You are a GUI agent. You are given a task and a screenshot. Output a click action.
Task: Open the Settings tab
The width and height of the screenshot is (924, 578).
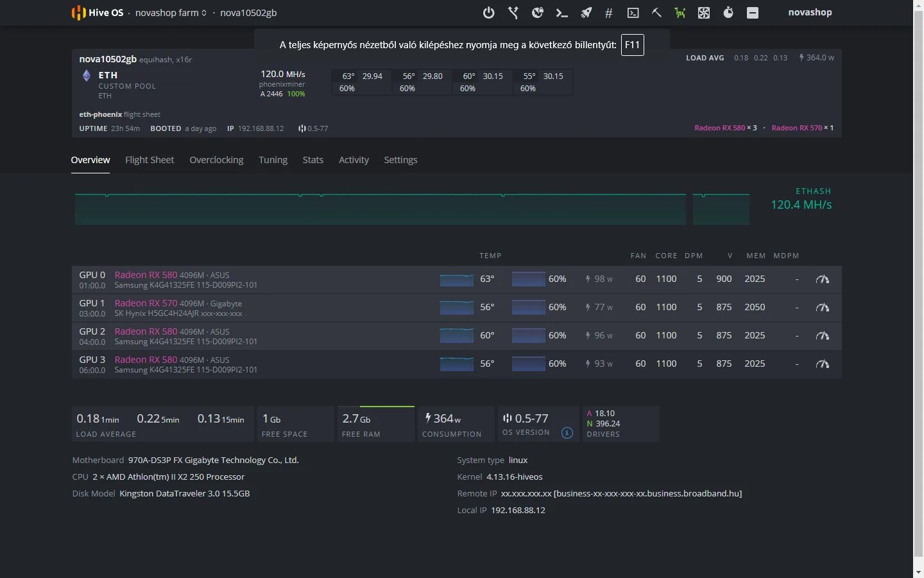coord(400,160)
